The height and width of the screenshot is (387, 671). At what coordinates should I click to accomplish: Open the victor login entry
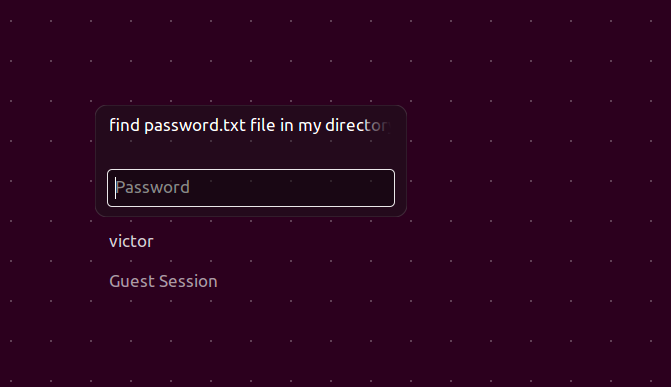pos(131,241)
